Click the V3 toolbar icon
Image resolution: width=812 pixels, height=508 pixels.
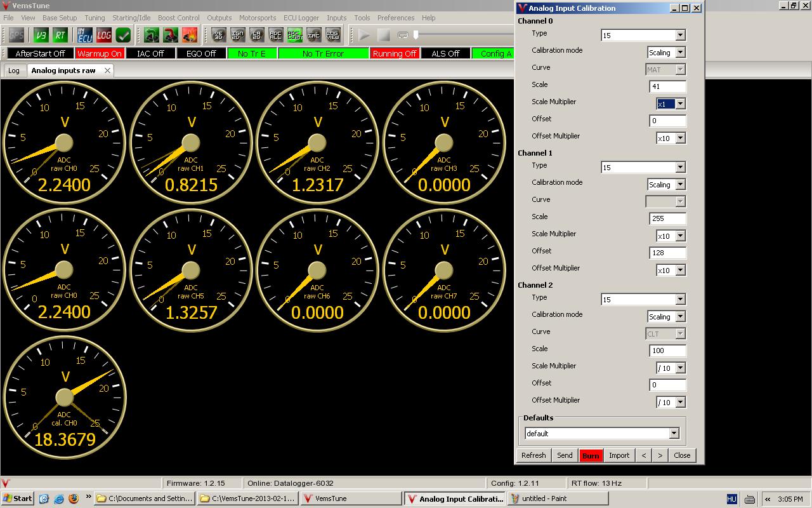(41, 35)
